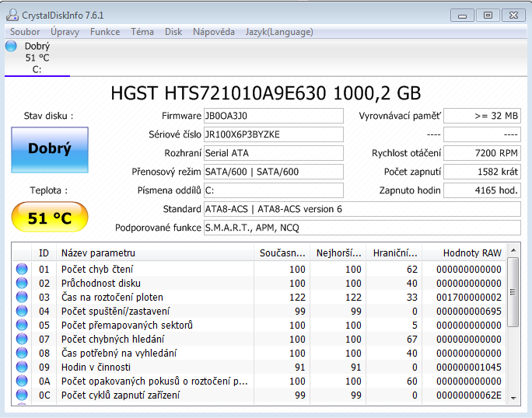Click status icon for Počet chybných hledání

coord(22,340)
